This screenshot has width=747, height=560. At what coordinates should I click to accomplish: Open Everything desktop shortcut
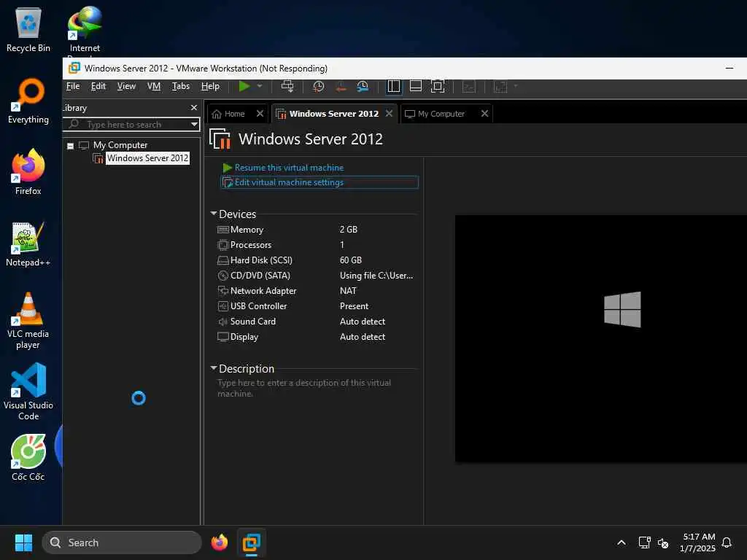[28, 101]
